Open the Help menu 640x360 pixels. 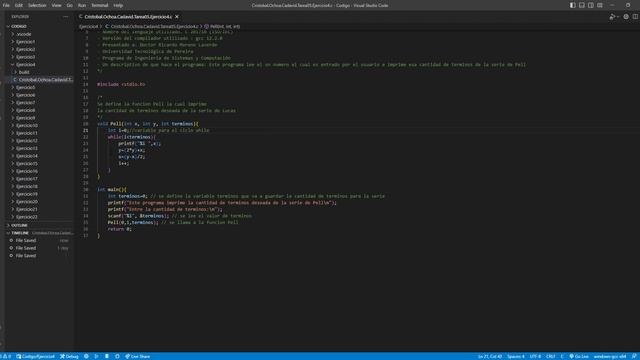tap(118, 5)
